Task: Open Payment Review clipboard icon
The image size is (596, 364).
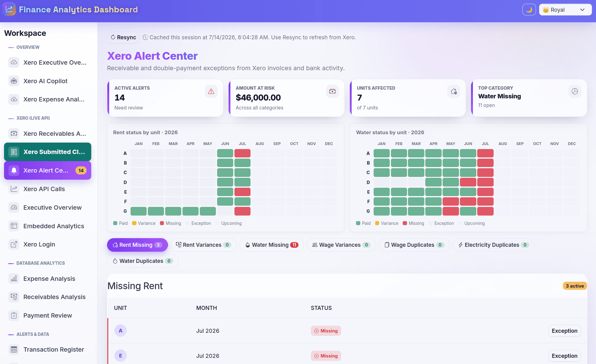Action: pyautogui.click(x=14, y=315)
